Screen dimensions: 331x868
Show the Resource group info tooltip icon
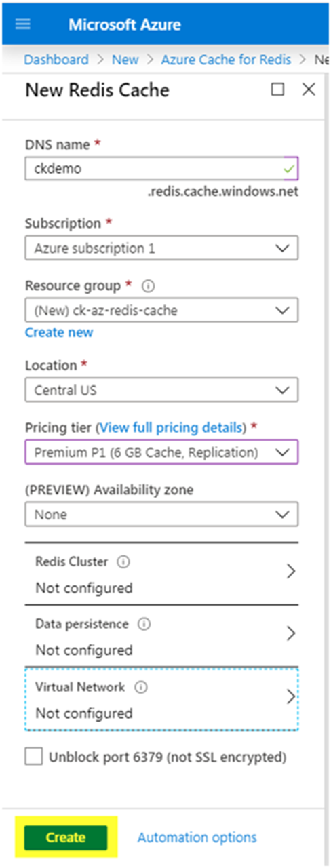(x=149, y=286)
